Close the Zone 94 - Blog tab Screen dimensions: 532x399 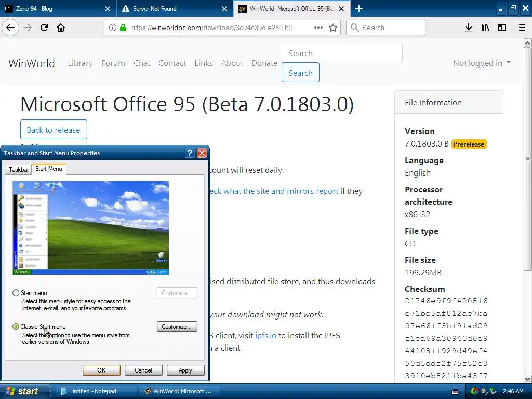[108, 9]
